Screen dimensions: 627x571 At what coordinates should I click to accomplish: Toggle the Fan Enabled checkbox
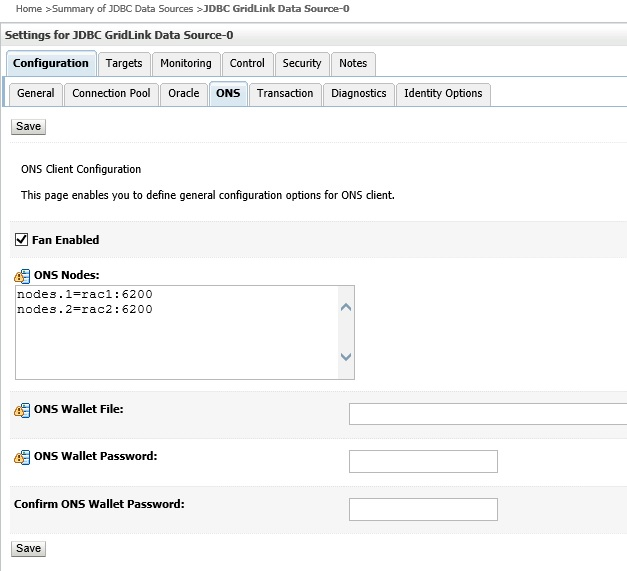[x=22, y=240]
